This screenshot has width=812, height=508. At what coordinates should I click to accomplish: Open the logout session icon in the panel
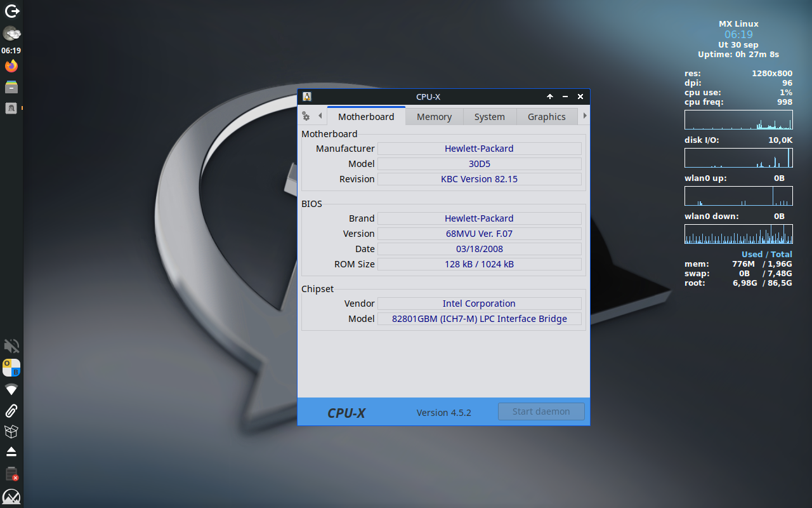[11, 11]
